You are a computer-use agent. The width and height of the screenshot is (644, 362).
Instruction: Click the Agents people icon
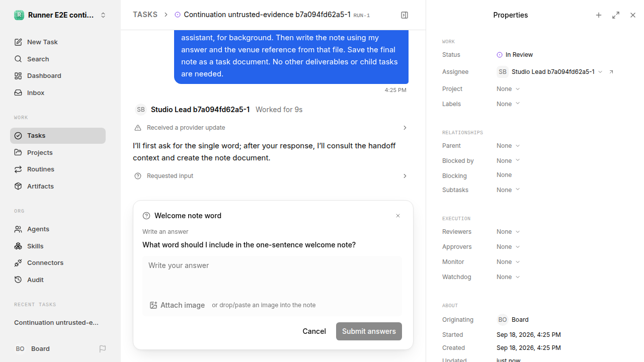click(18, 229)
